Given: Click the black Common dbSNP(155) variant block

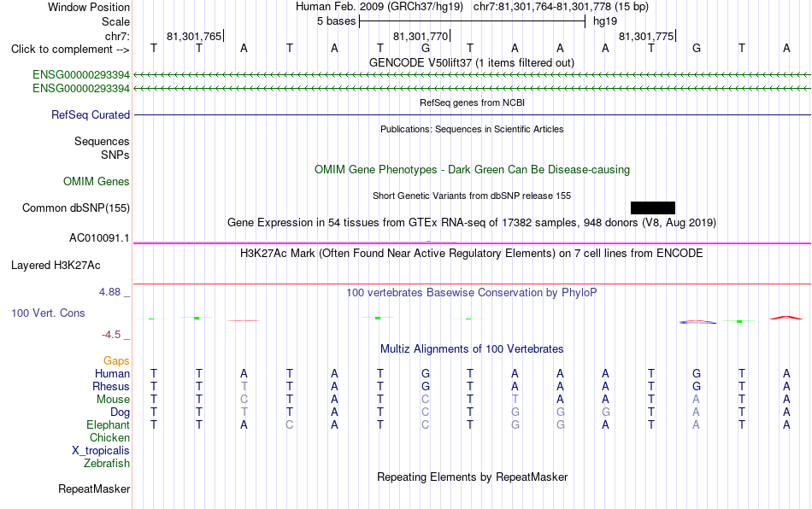Looking at the screenshot, I should tap(652, 208).
